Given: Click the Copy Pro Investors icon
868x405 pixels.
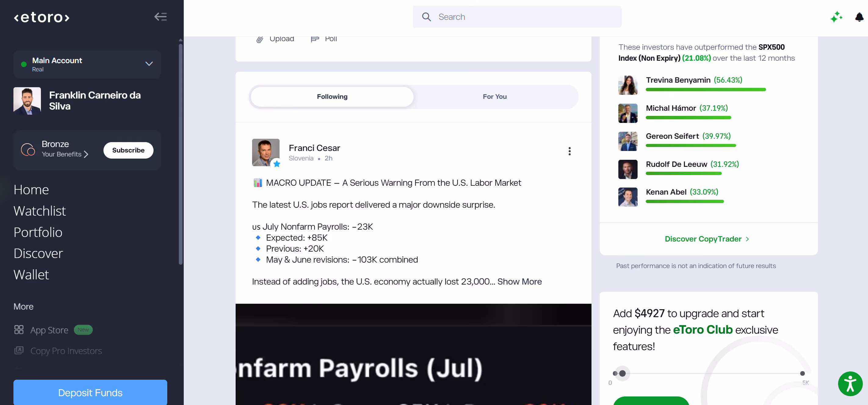Looking at the screenshot, I should coord(19,350).
